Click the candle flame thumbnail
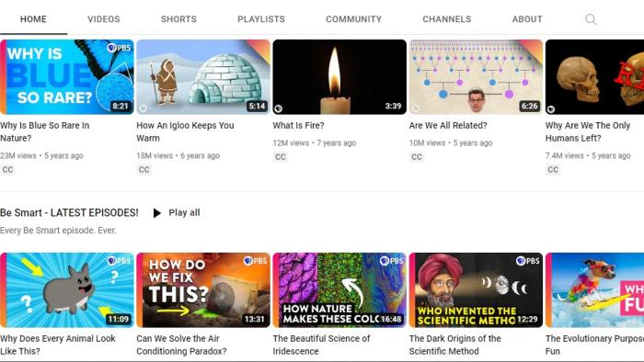 [x=339, y=77]
